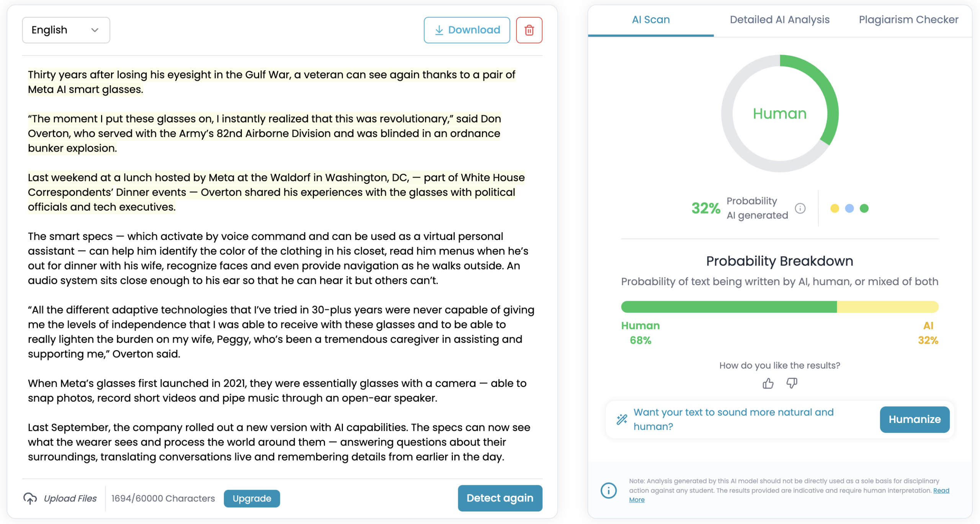Click the download arrow icon

click(439, 30)
